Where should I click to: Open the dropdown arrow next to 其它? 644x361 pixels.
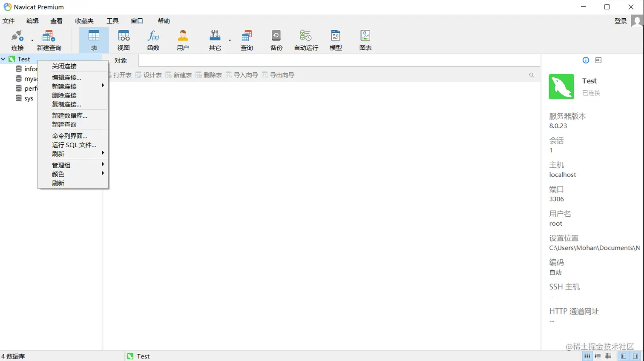(230, 40)
